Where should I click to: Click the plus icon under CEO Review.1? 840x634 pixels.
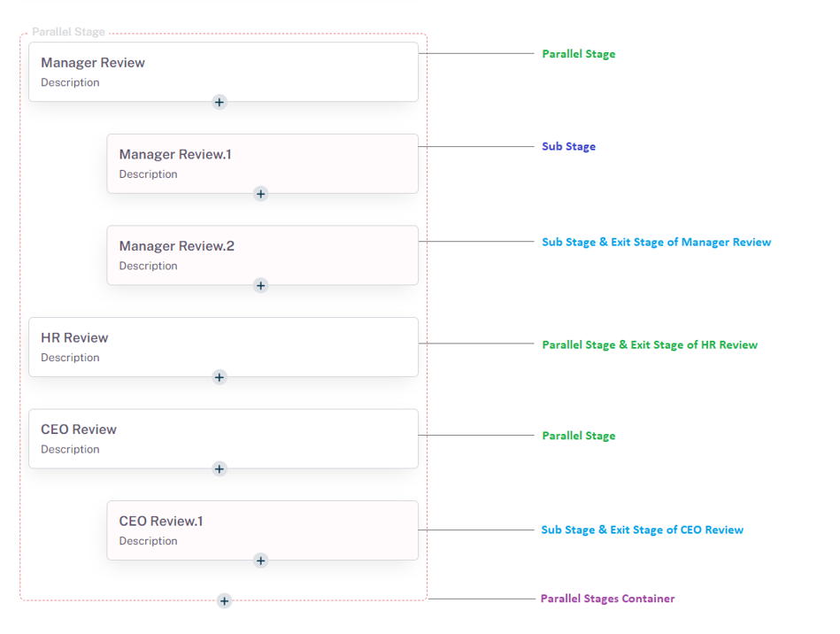pos(260,561)
